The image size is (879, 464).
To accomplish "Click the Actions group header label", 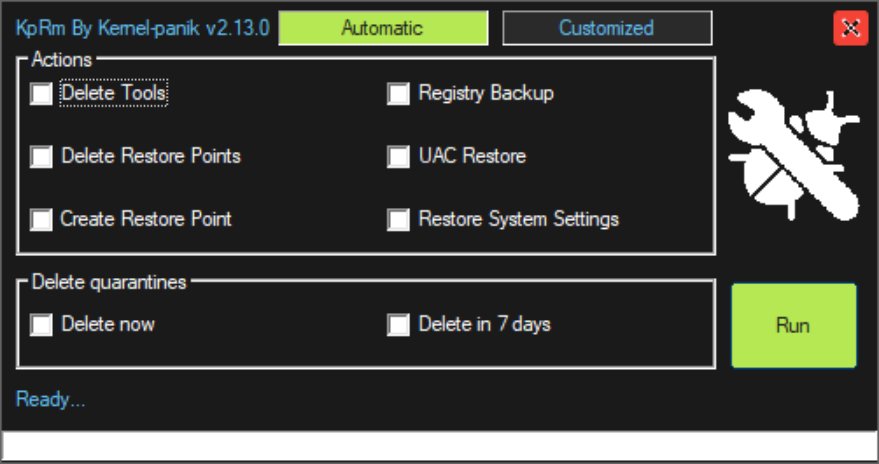I will [x=62, y=60].
